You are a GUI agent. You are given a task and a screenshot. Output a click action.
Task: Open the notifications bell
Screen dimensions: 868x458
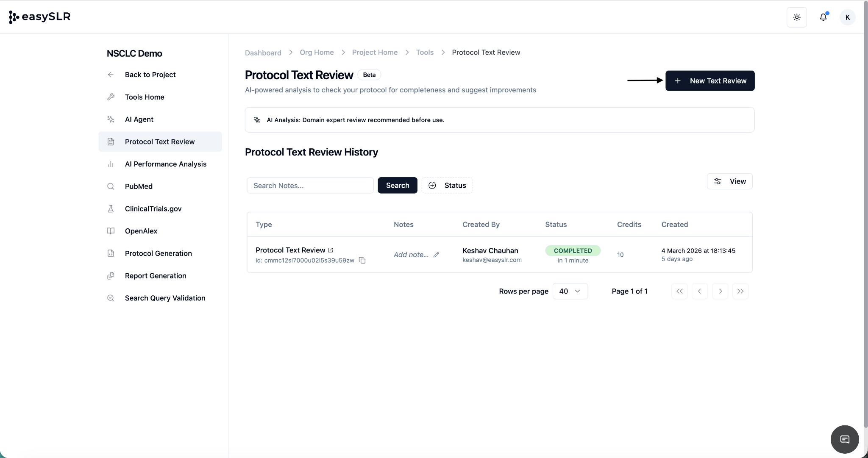tap(823, 17)
